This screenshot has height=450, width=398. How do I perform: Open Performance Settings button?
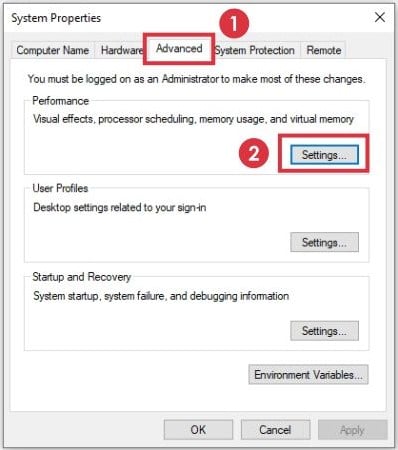click(324, 155)
